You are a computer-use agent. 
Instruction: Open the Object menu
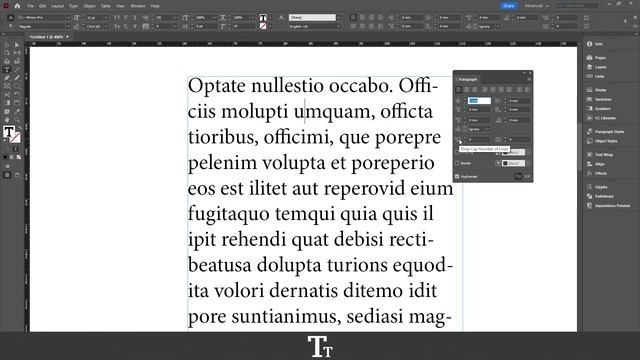click(x=89, y=6)
